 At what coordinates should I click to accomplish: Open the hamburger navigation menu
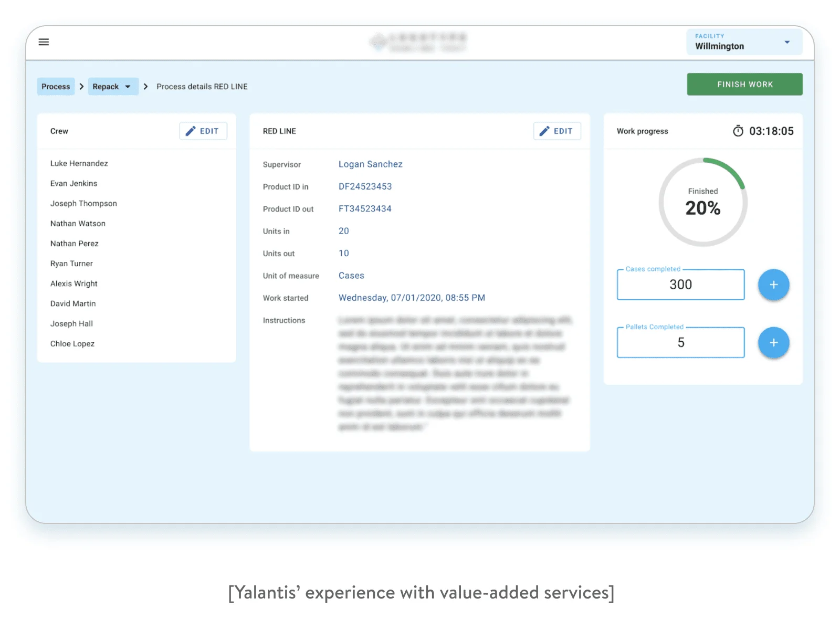click(44, 42)
